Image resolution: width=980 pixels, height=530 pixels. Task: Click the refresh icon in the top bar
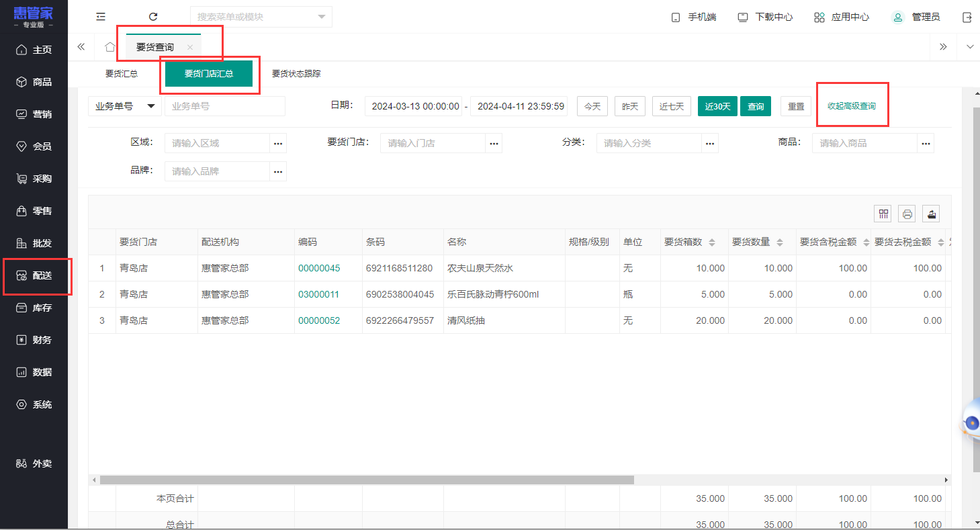(x=153, y=17)
